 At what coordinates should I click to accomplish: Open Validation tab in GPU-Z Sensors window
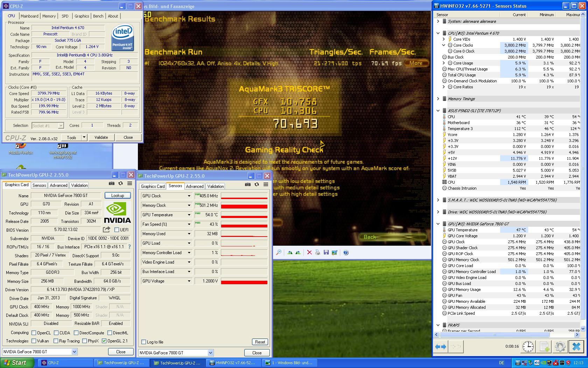click(x=215, y=186)
